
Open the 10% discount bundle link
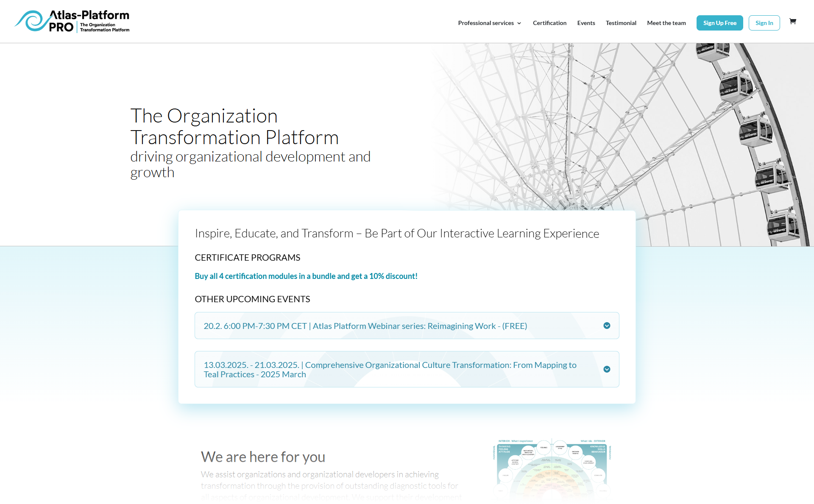click(x=306, y=276)
